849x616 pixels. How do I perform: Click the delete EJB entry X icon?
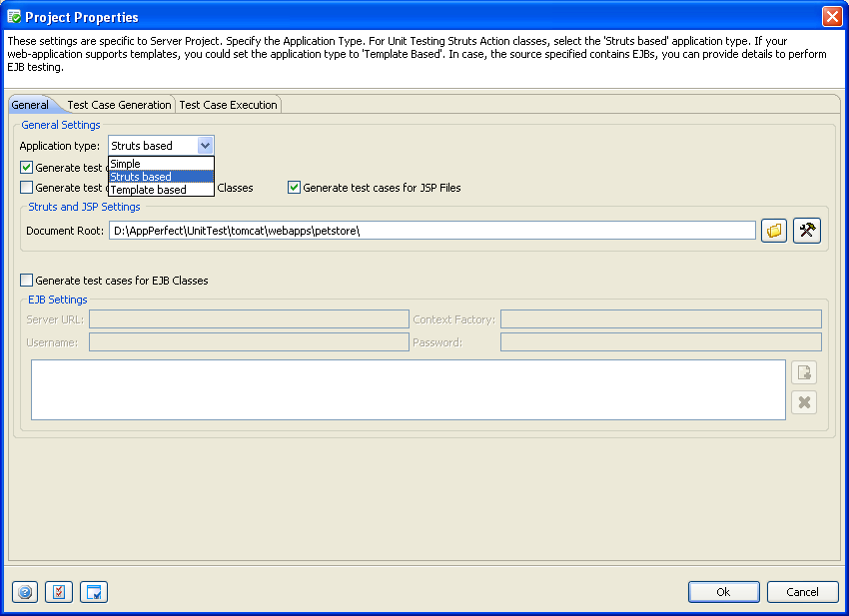point(804,402)
